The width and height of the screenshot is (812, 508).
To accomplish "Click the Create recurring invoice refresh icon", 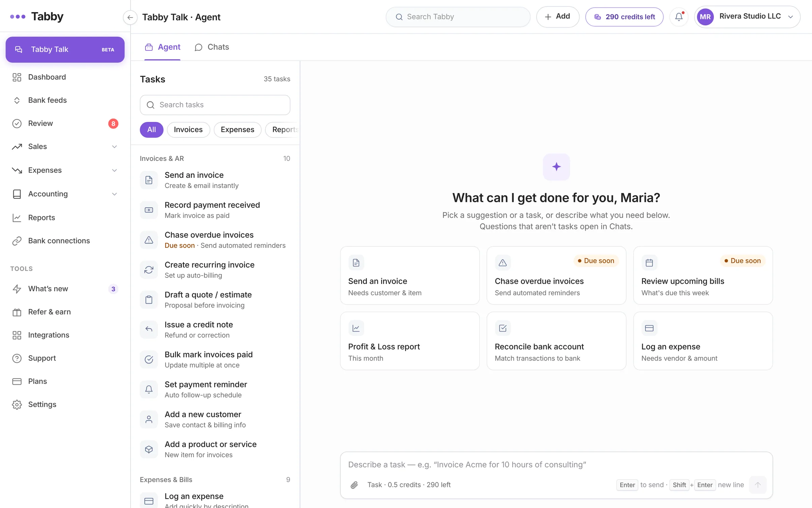I will [x=149, y=270].
